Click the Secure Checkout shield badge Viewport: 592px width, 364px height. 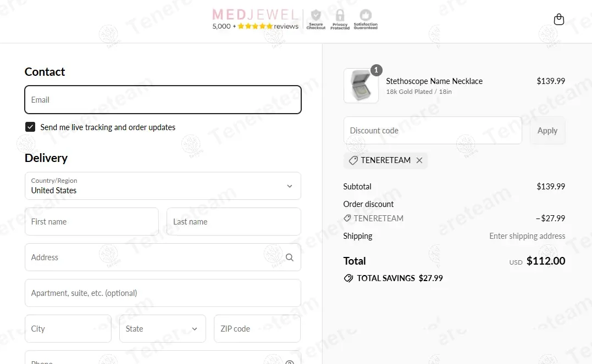316,20
